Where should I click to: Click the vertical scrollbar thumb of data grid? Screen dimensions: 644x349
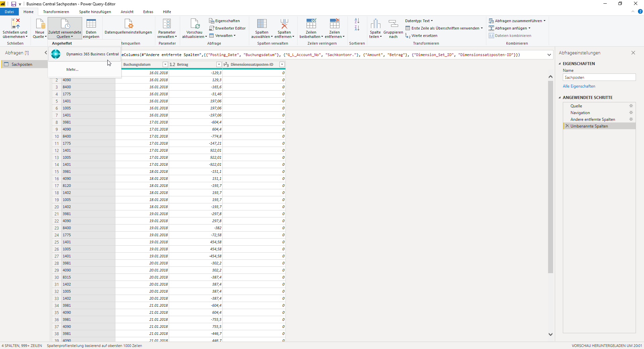[x=550, y=177]
